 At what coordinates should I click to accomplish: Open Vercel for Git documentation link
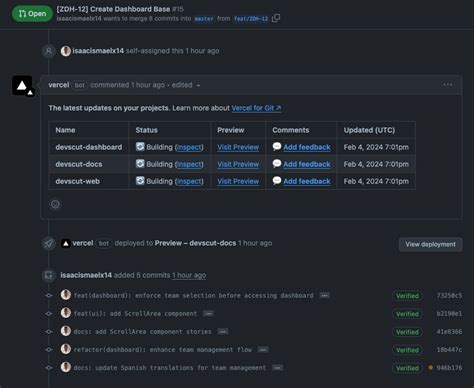tap(256, 108)
